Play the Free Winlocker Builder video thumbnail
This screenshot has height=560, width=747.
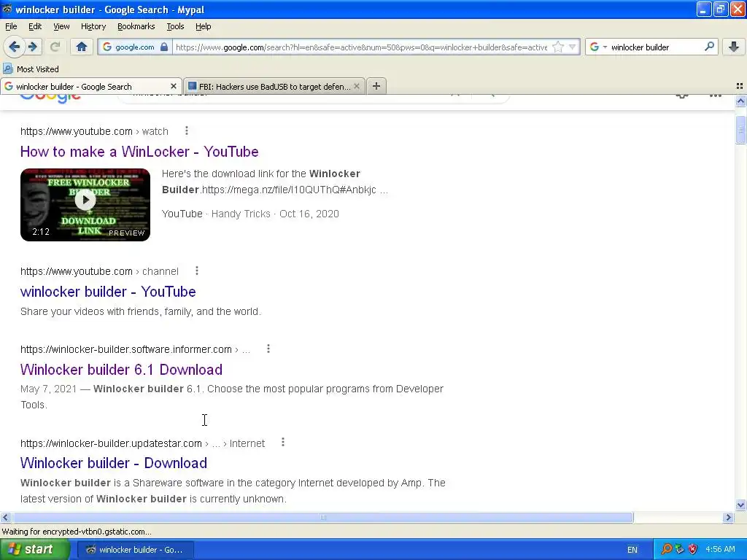(85, 204)
